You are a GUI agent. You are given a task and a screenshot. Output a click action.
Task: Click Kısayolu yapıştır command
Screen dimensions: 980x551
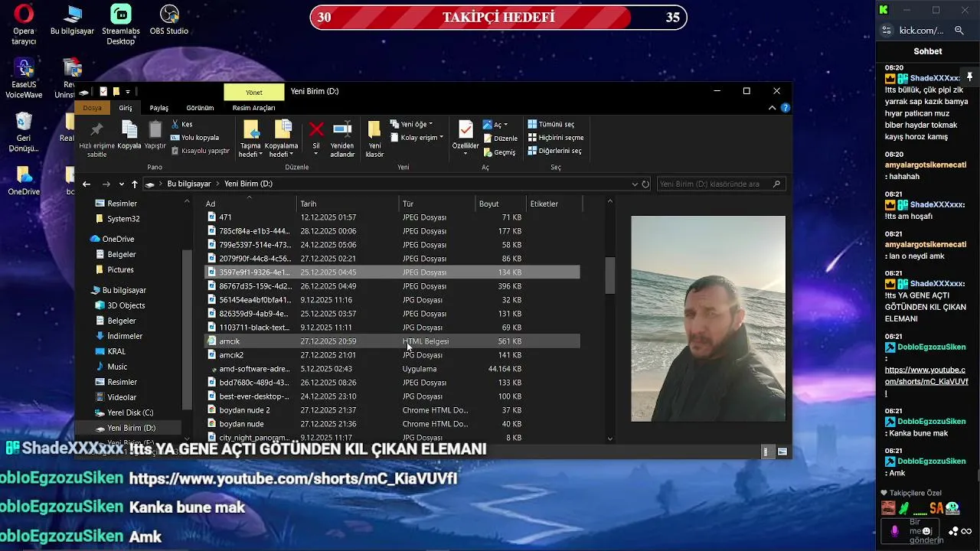pyautogui.click(x=201, y=151)
